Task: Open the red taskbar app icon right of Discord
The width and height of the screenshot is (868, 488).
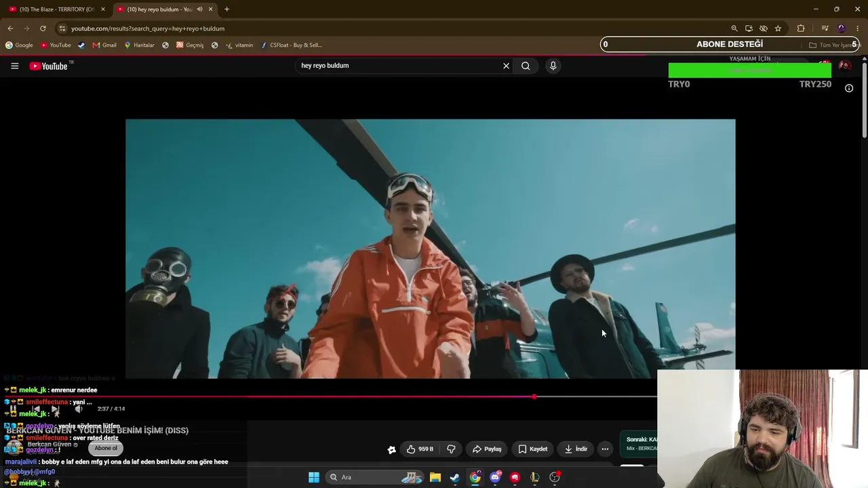Action: point(515,477)
